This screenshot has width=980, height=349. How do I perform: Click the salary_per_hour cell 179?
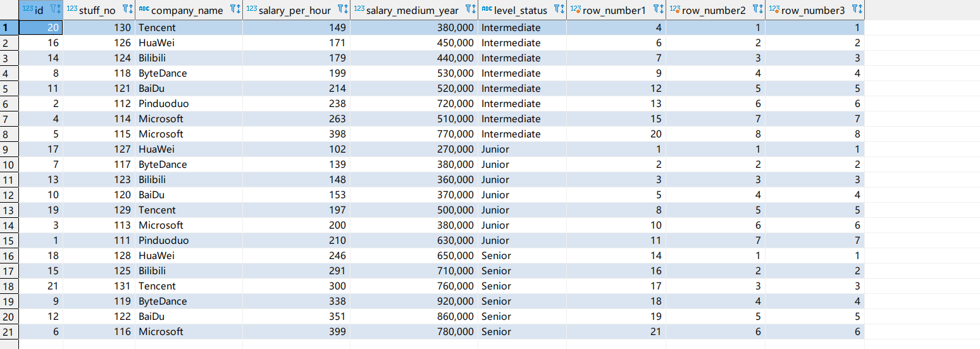point(296,58)
